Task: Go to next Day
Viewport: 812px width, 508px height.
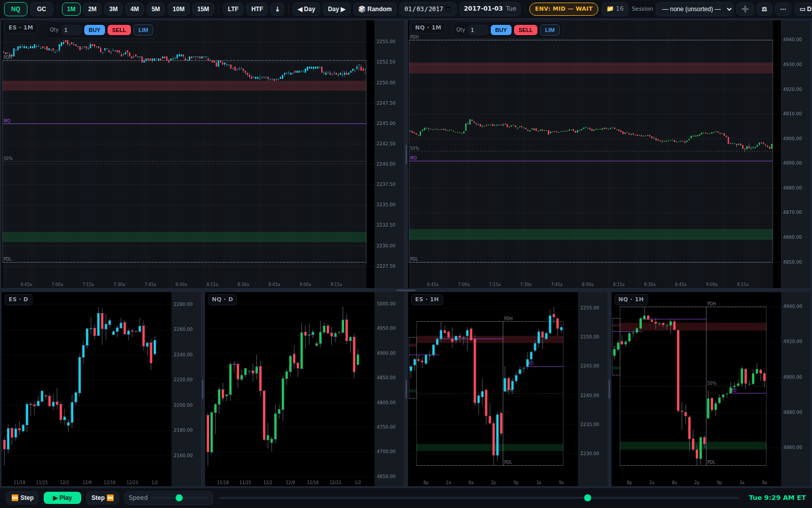Action: pos(336,9)
